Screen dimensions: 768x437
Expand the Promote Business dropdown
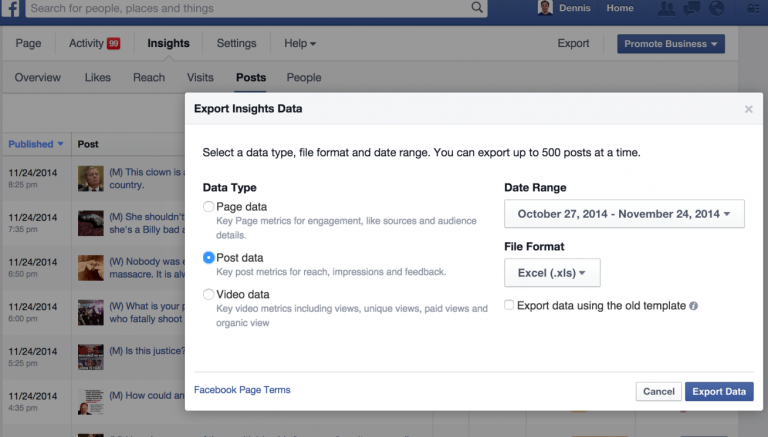671,44
